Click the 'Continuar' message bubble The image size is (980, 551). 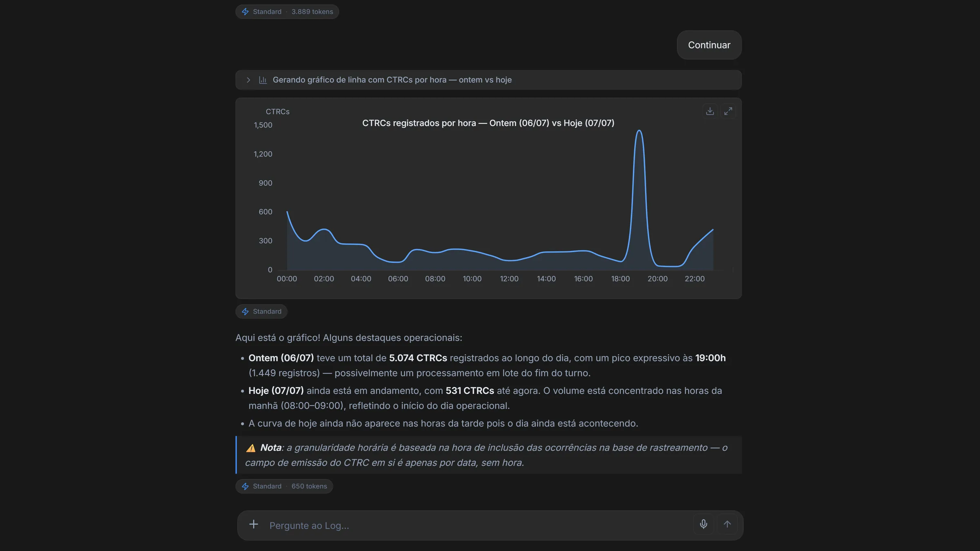coord(709,45)
